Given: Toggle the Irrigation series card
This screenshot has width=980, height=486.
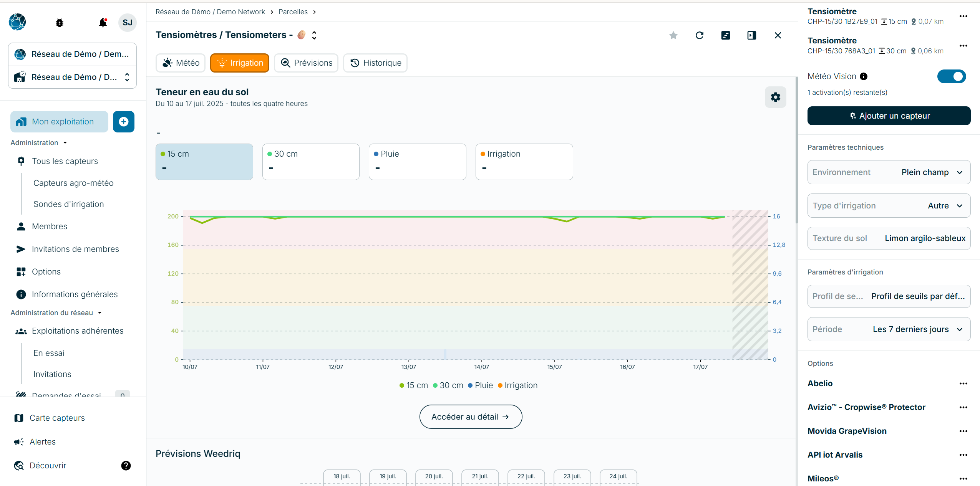Looking at the screenshot, I should (524, 162).
